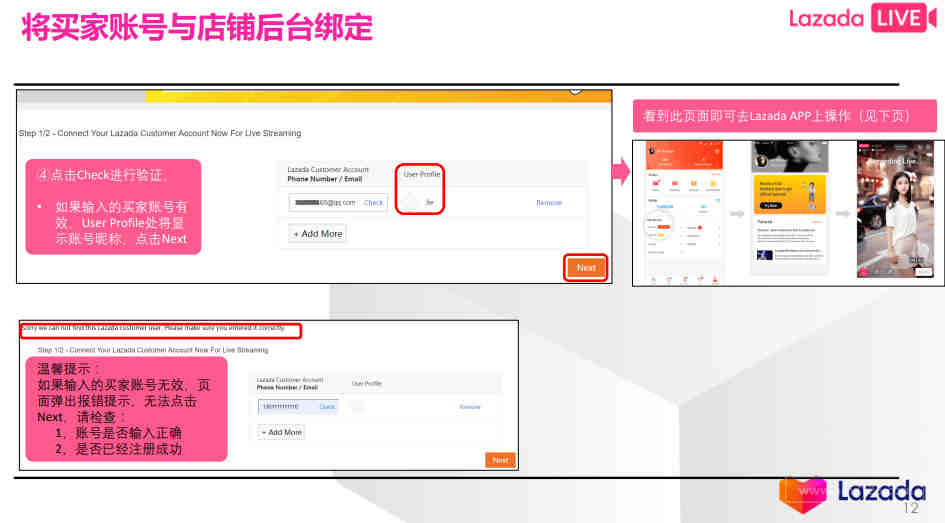Click the profile avatar under User Profile
Screen dimensions: 945x523
point(411,202)
